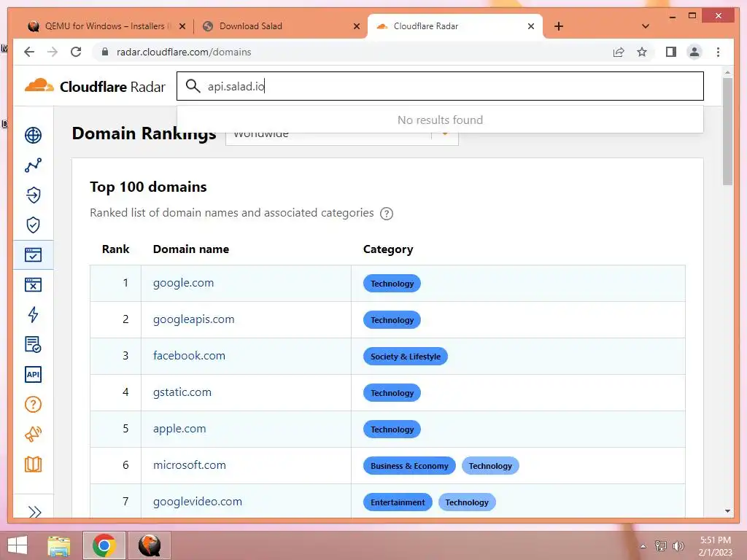Viewport: 747px width, 560px height.
Task: Open the orange book glossary icon
Action: (x=33, y=464)
